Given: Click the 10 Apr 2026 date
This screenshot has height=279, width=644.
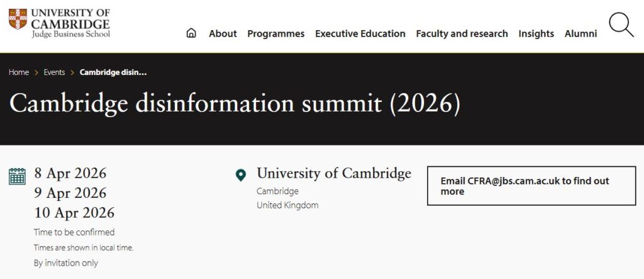Looking at the screenshot, I should (74, 212).
